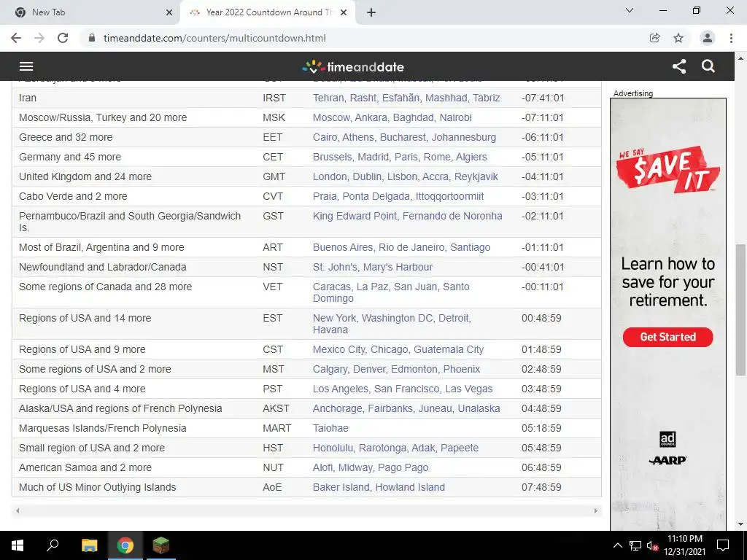Open the taskbar clock and date
Image resolution: width=747 pixels, height=560 pixels.
(x=684, y=545)
